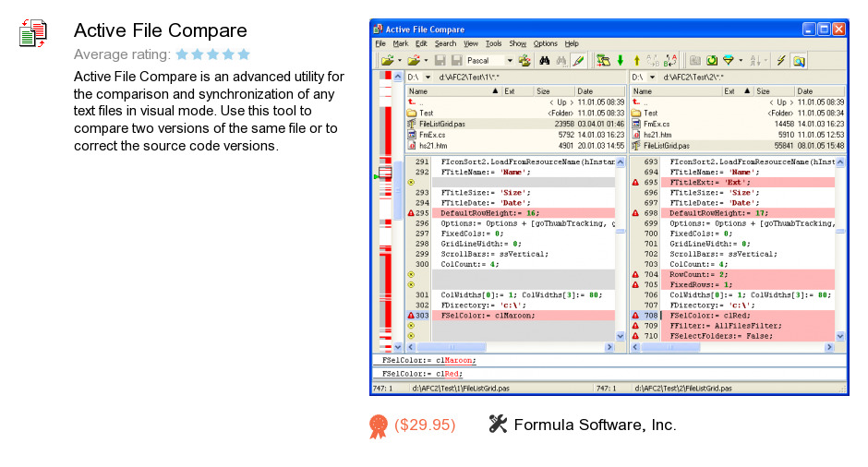Go to previous difference with the yellow up arrow
Viewport: 868px width, 467px height.
(636, 60)
